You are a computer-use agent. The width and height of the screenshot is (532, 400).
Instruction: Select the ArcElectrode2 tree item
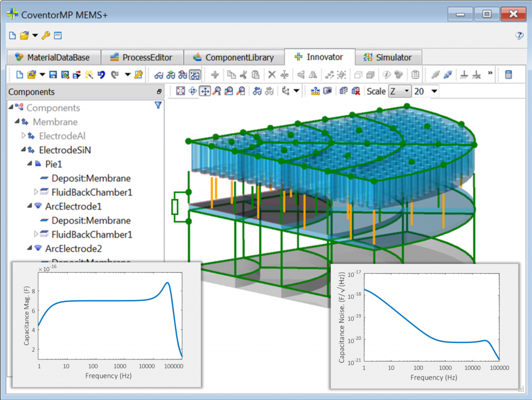pos(73,249)
